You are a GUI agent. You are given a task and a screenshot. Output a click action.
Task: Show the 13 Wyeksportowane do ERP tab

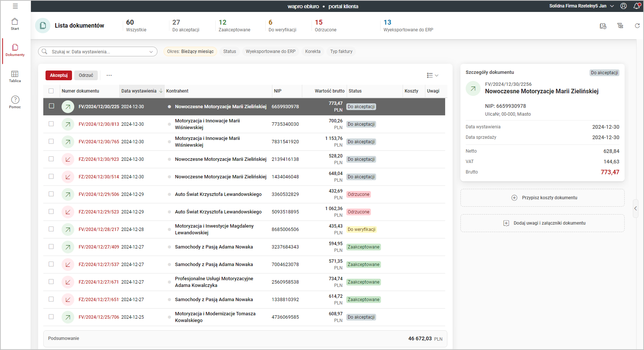(408, 25)
